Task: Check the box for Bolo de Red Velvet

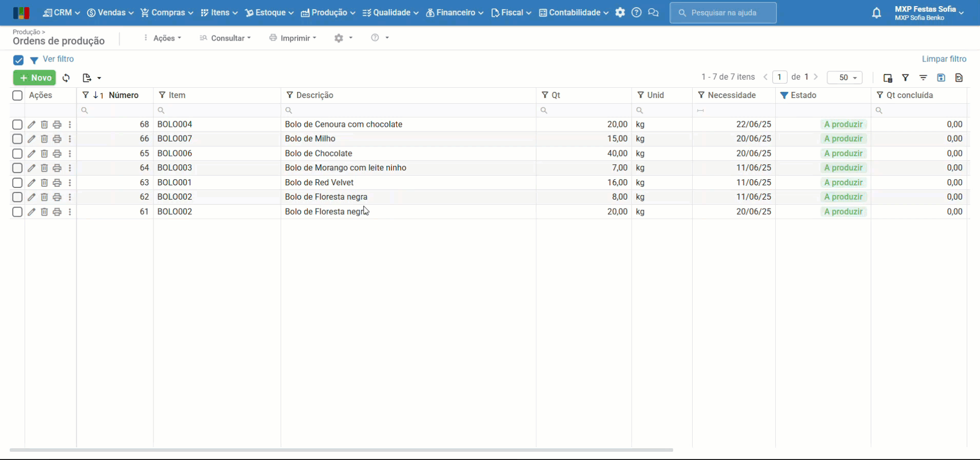Action: click(x=17, y=183)
